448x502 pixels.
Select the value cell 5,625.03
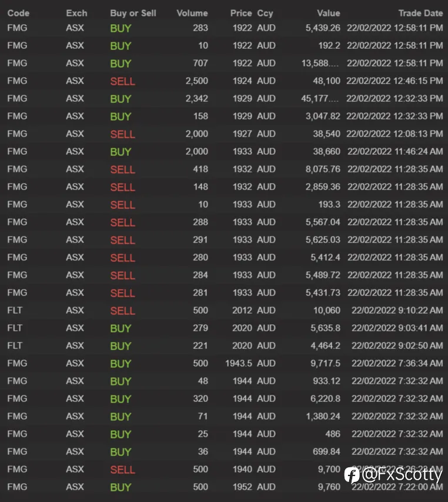(x=323, y=240)
